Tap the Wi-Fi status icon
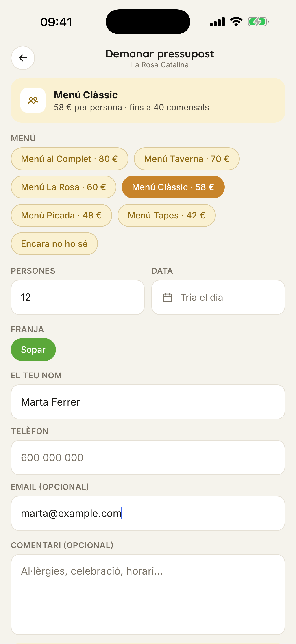296x644 pixels. tap(236, 22)
